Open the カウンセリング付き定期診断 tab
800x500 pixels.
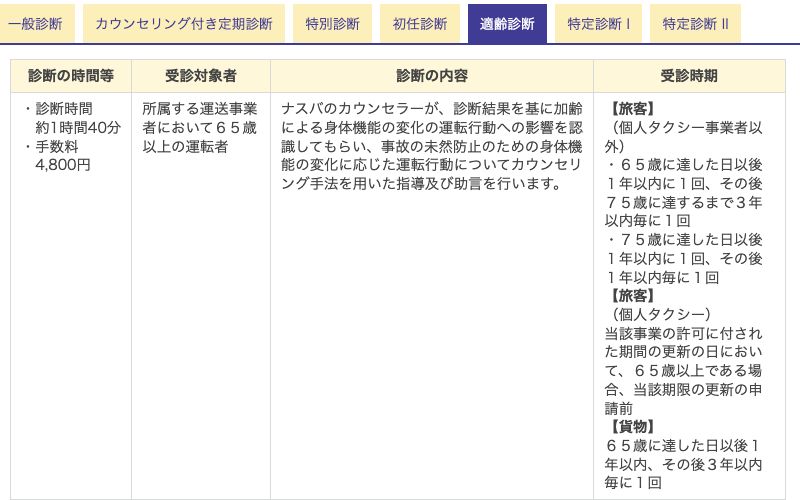coord(184,23)
